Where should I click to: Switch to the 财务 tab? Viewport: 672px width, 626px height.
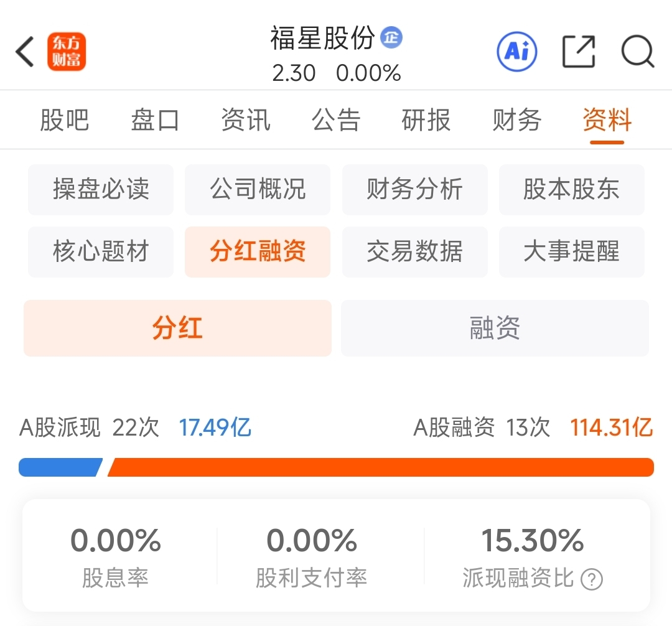pos(516,120)
